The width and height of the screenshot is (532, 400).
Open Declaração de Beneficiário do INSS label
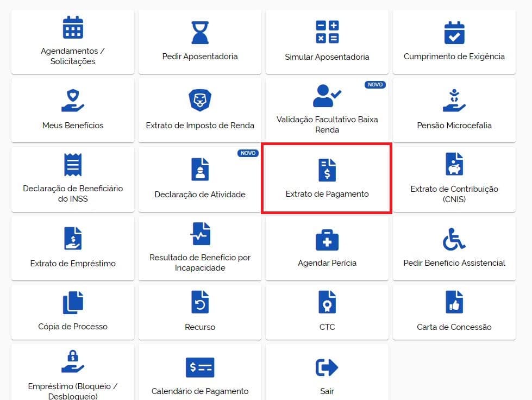click(x=73, y=193)
